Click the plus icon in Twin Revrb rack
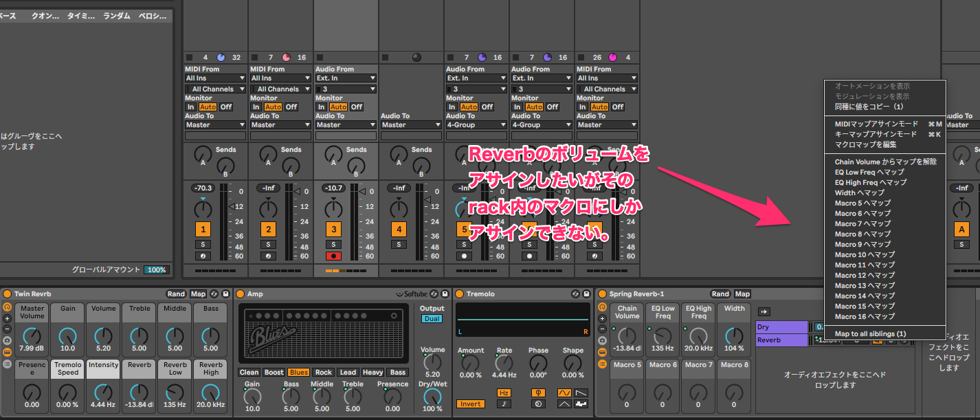This screenshot has width=980, height=420. pos(8,318)
